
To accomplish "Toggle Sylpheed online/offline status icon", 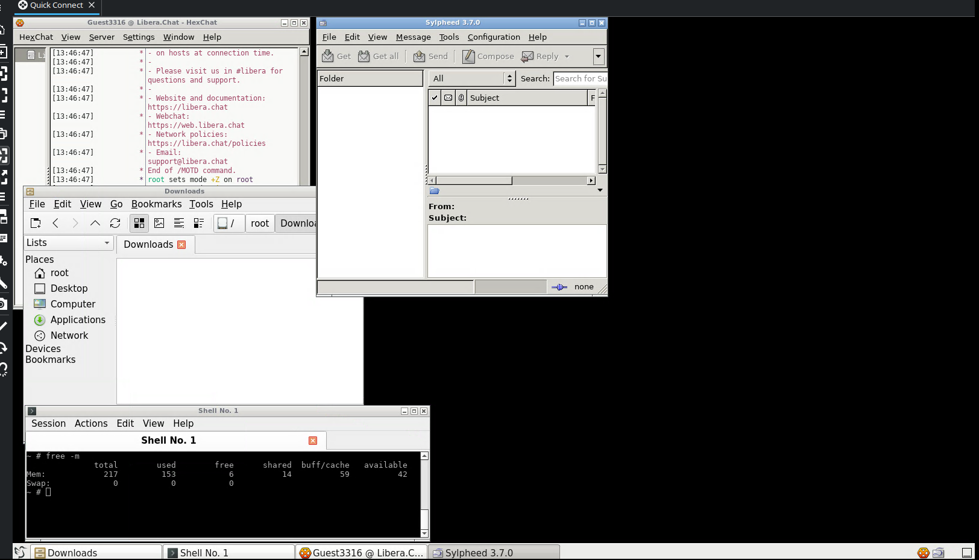I will 559,287.
